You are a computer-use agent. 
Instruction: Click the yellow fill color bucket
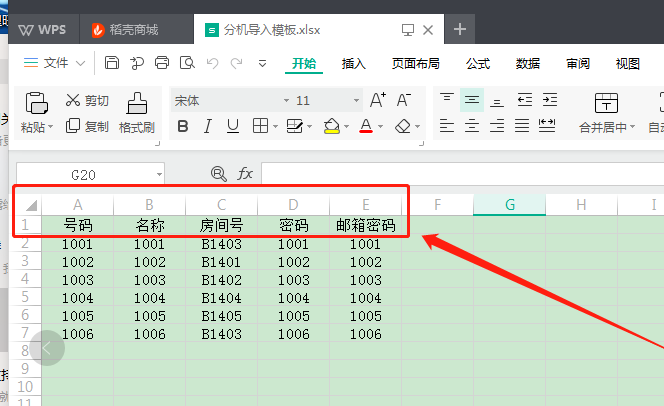(x=331, y=126)
